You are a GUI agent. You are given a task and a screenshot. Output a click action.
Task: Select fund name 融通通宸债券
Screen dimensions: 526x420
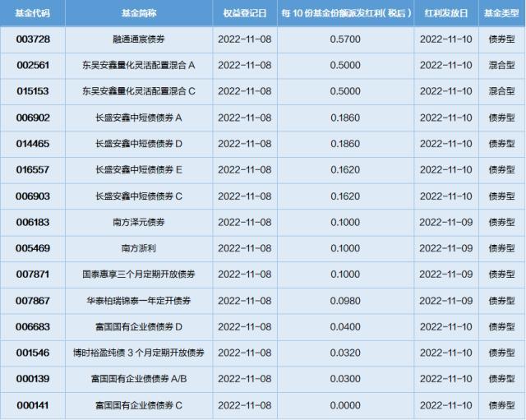click(x=139, y=39)
